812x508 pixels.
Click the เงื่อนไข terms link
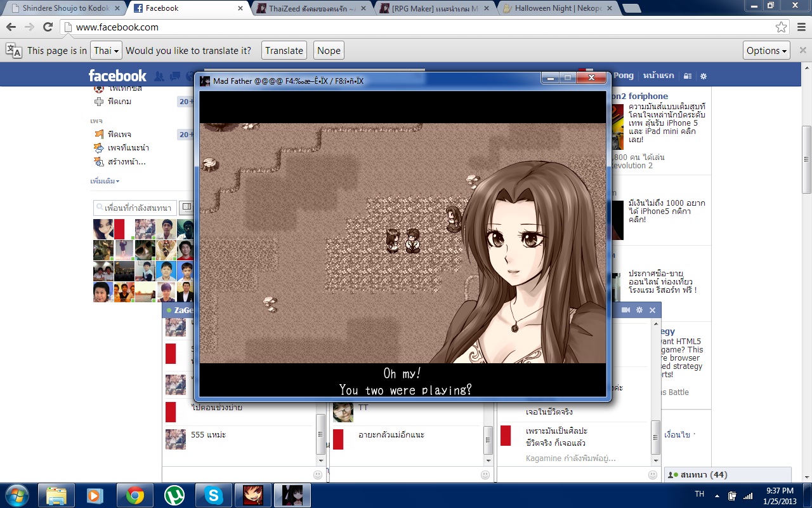pyautogui.click(x=676, y=435)
